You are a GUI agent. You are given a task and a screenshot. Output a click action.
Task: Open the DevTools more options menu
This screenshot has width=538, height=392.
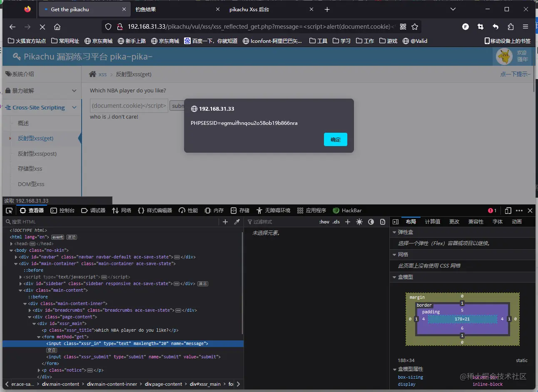pyautogui.click(x=519, y=211)
